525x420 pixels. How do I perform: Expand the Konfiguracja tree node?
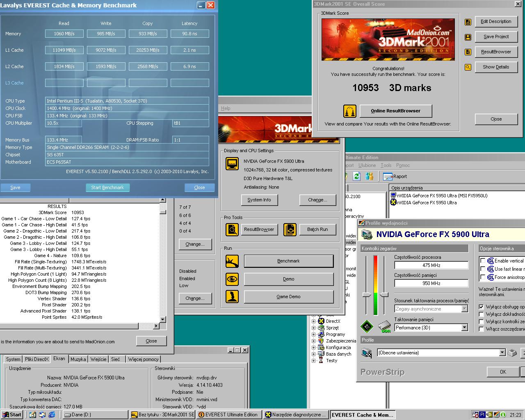(x=314, y=347)
